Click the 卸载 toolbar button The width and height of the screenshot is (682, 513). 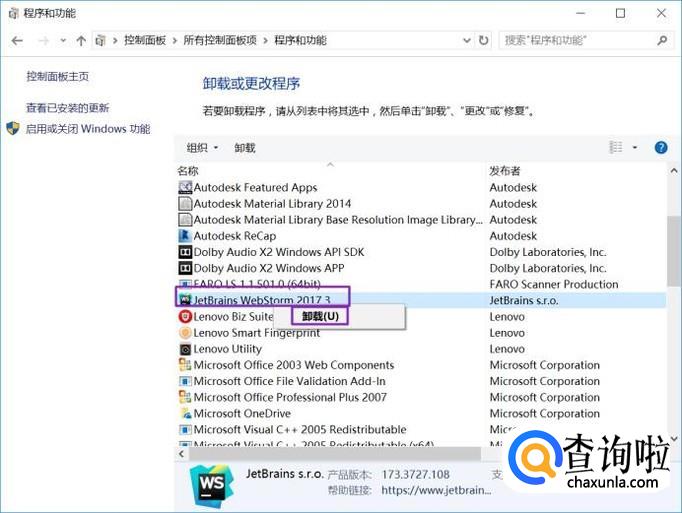[245, 148]
